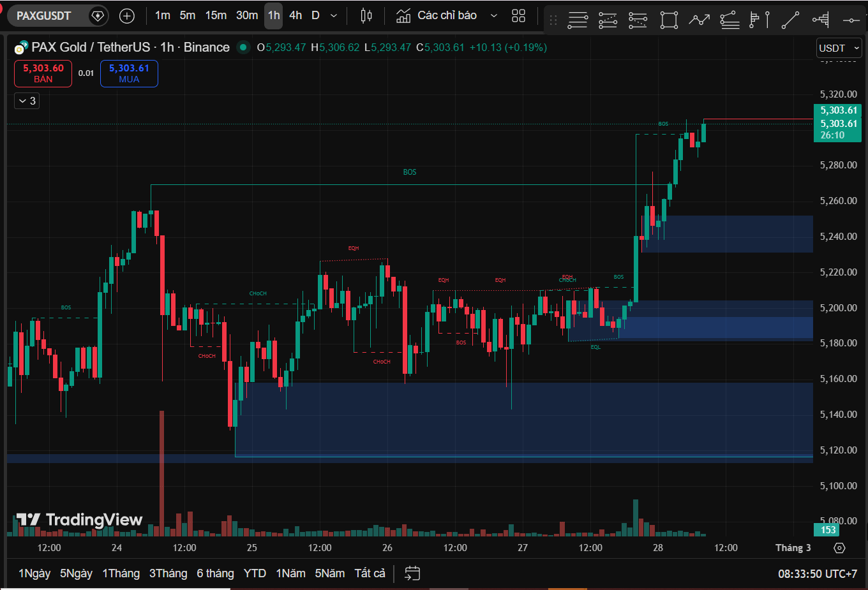Select the trend line drawing tool
The height and width of the screenshot is (590, 868).
point(790,20)
